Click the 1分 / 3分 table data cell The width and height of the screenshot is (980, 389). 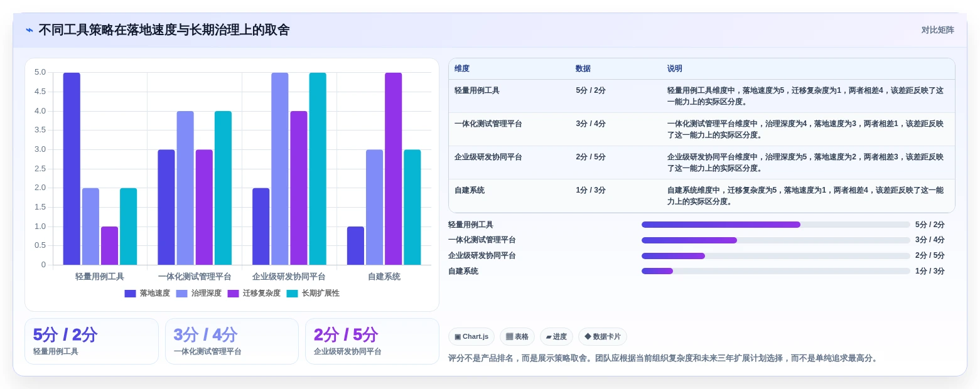coord(591,191)
